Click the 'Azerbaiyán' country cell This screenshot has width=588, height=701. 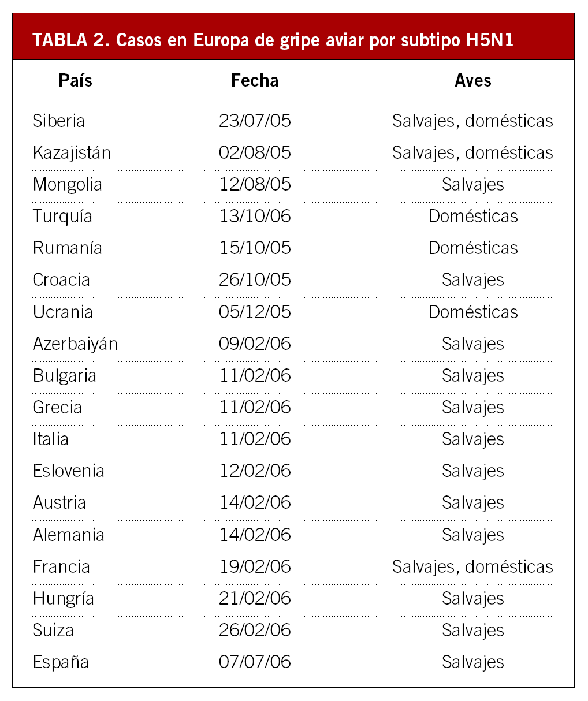pos(75,344)
